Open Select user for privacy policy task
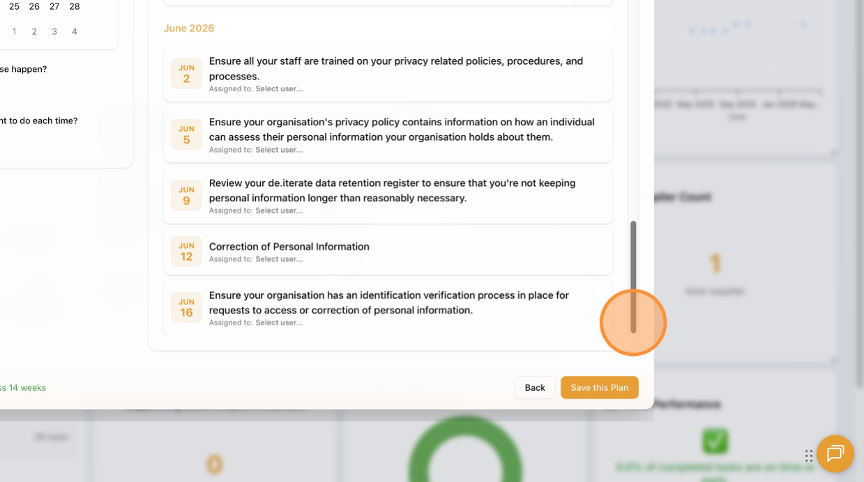 [279, 150]
